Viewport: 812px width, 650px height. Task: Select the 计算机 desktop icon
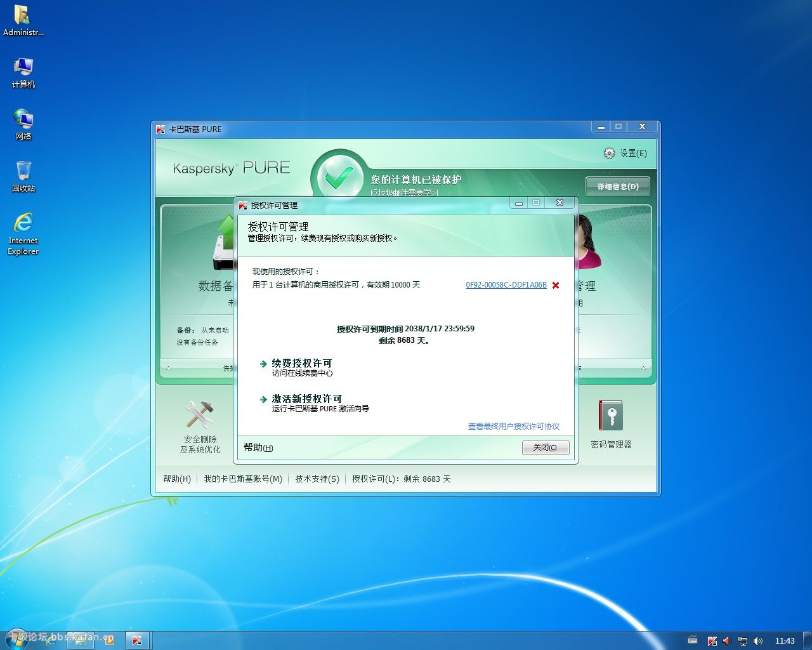23,72
